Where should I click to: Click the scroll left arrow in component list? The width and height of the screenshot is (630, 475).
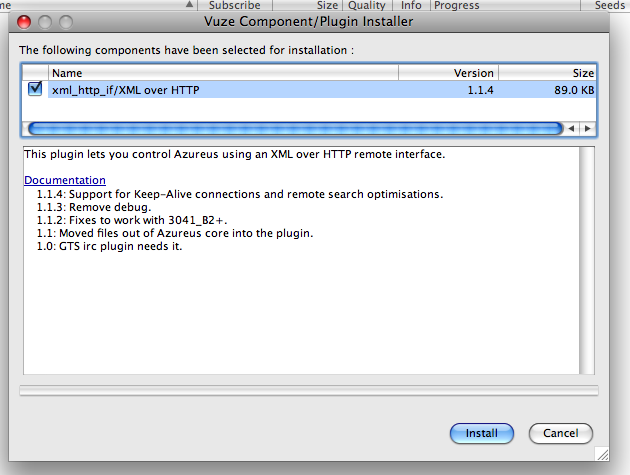tap(571, 129)
